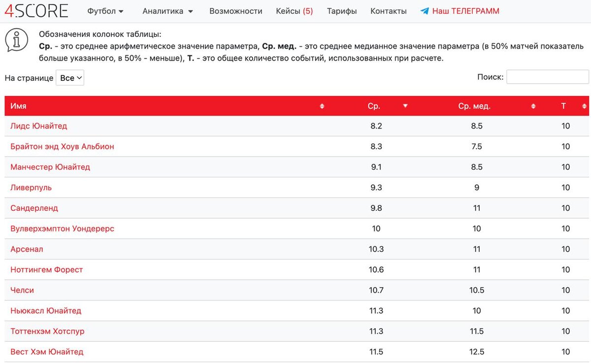Select Ливерпуль median value 9

pos(477,188)
